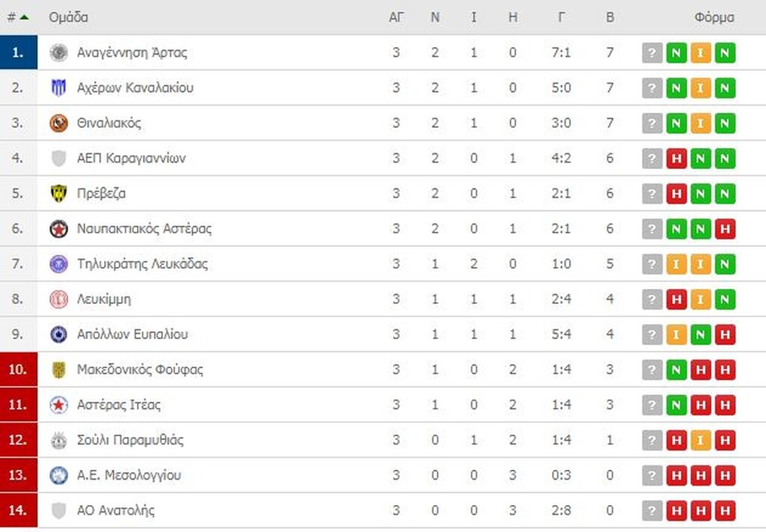
Task: Click the Αναγέννηση Άρτας team crest icon
Action: 58,52
